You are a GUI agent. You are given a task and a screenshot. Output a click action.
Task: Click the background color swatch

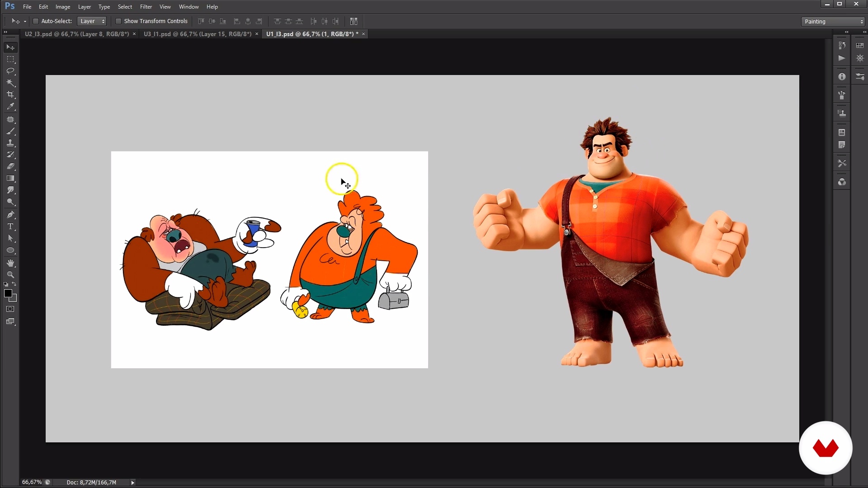(x=14, y=299)
